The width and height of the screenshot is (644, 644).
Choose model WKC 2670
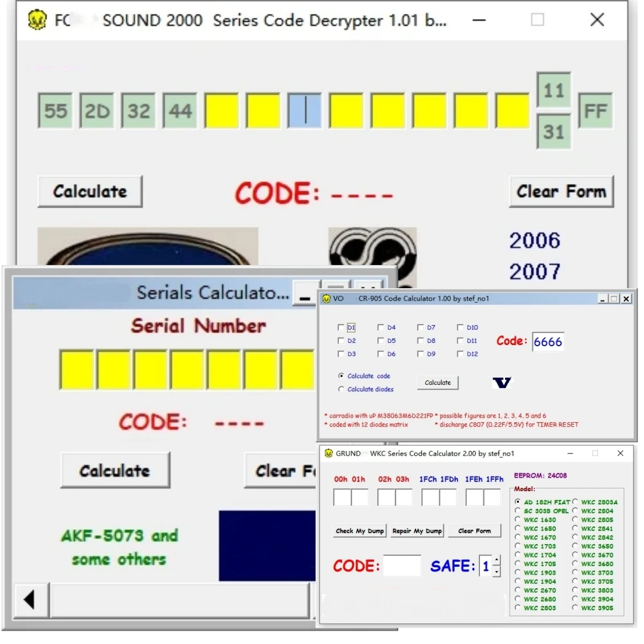click(x=517, y=590)
